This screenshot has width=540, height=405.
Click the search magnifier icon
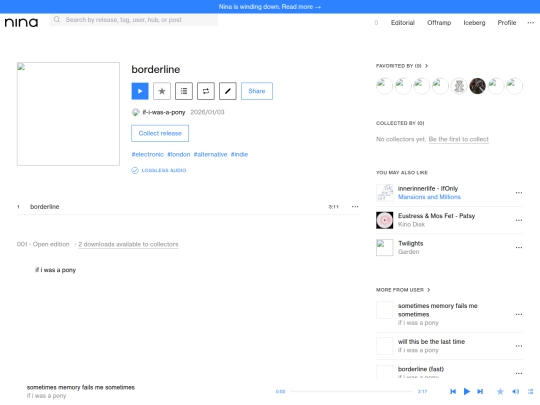[57, 20]
